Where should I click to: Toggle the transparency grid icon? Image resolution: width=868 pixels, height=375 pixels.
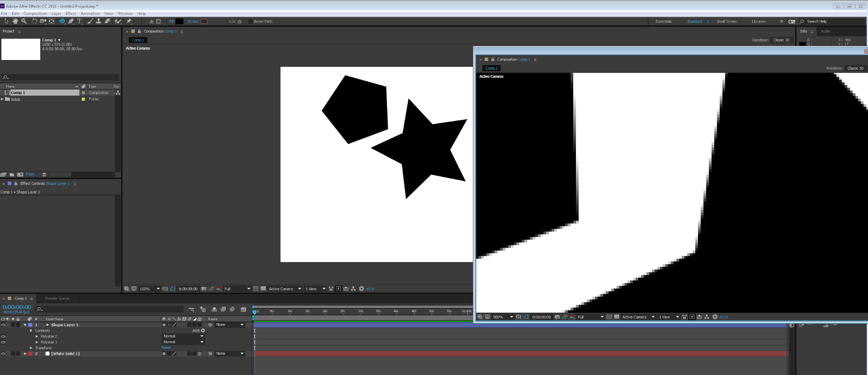tap(263, 289)
